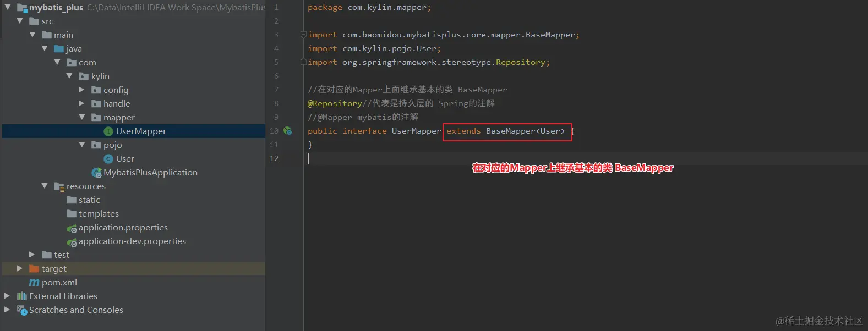Collapse the src folder arrow

click(20, 21)
